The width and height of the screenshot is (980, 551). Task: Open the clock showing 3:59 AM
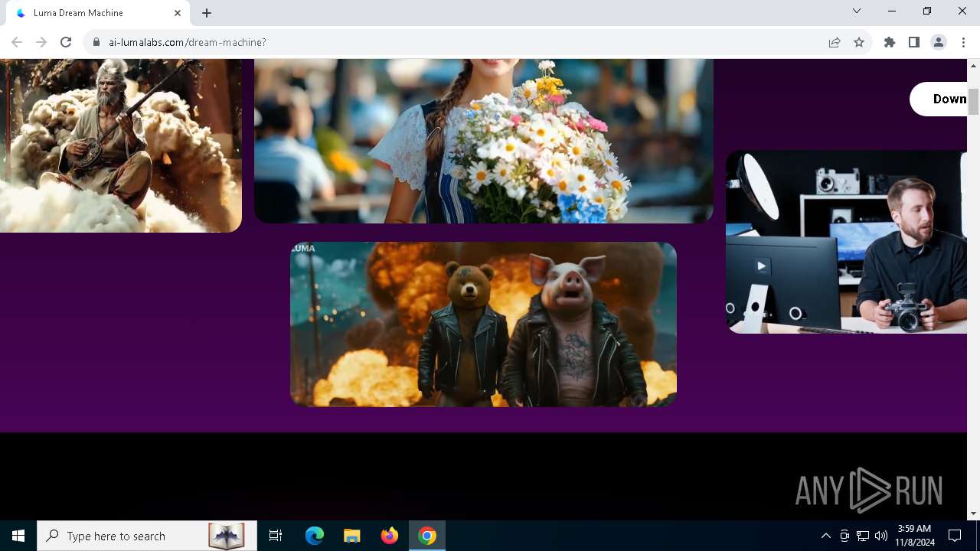[x=914, y=536]
